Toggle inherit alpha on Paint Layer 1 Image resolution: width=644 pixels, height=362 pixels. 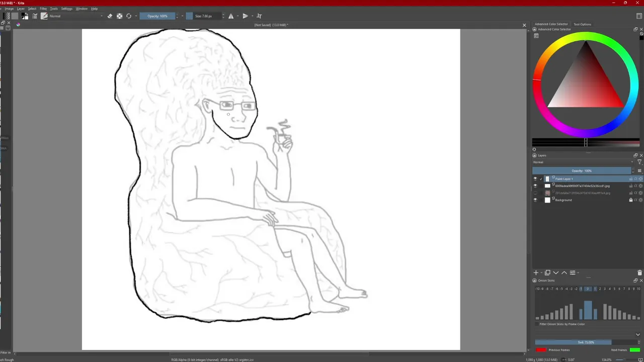coord(635,179)
